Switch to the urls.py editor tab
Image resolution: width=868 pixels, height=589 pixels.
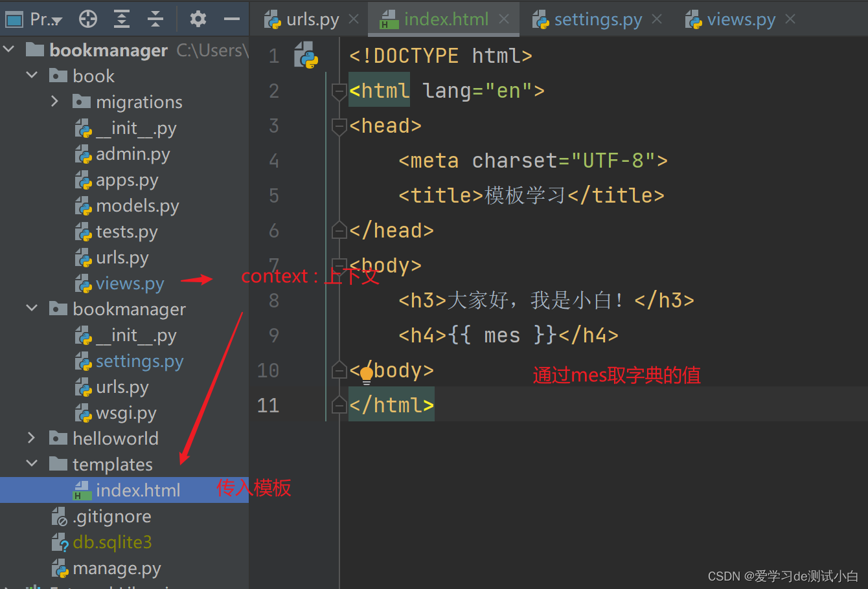312,19
